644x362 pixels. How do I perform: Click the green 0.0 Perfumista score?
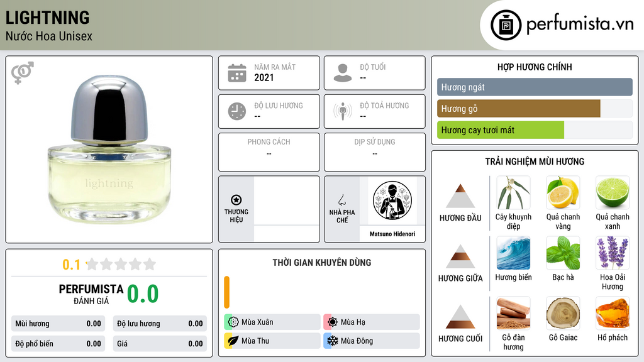pyautogui.click(x=143, y=294)
